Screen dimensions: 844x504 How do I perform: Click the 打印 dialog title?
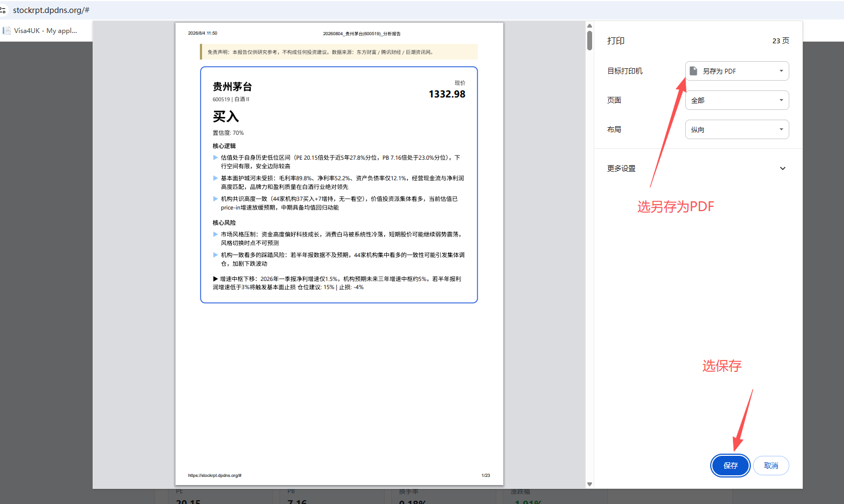pyautogui.click(x=616, y=41)
